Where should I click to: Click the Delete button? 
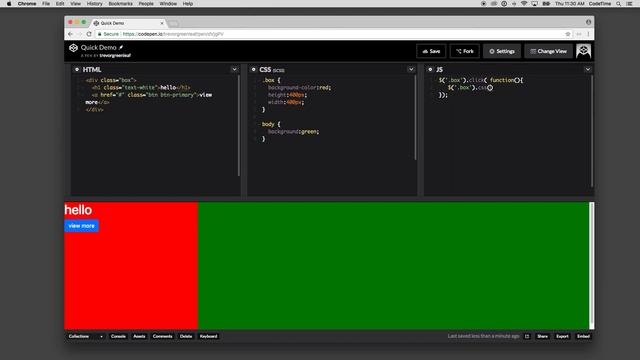point(186,336)
